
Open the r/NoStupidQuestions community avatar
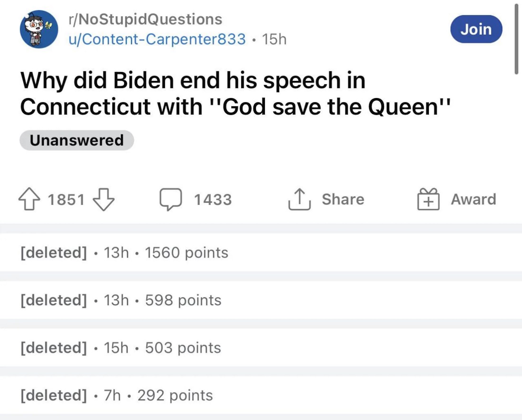pyautogui.click(x=39, y=29)
